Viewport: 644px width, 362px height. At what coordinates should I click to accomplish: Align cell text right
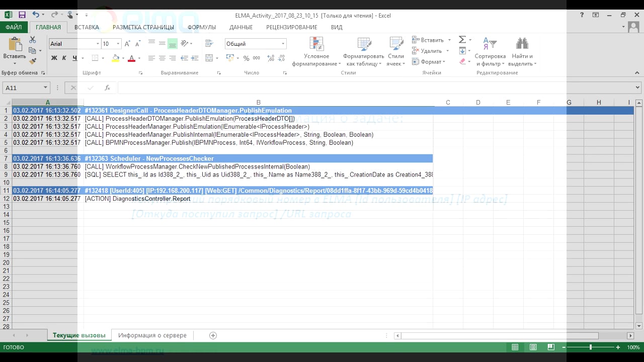coord(173,58)
